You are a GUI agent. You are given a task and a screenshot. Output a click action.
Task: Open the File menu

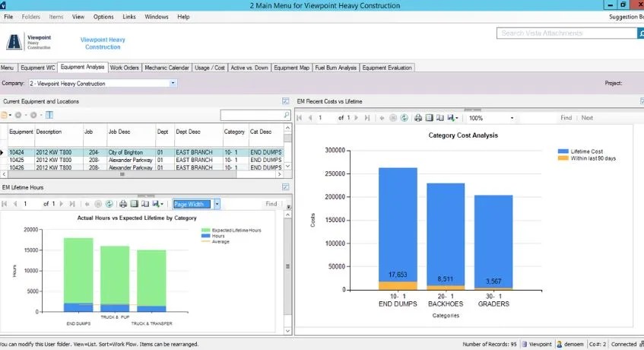8,17
